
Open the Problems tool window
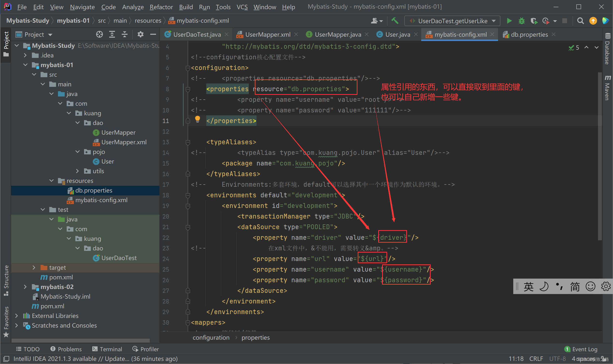[66, 349]
